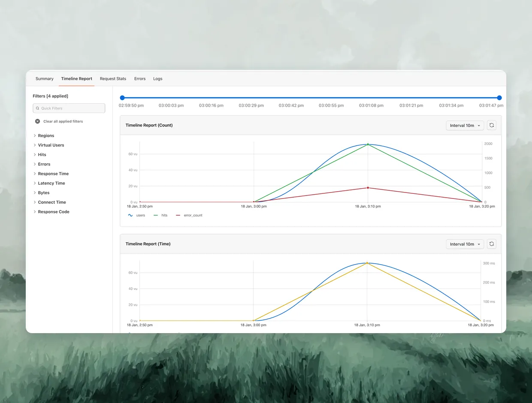Click the 03:01:08 pm time label
Image resolution: width=532 pixels, height=403 pixels.
click(371, 105)
